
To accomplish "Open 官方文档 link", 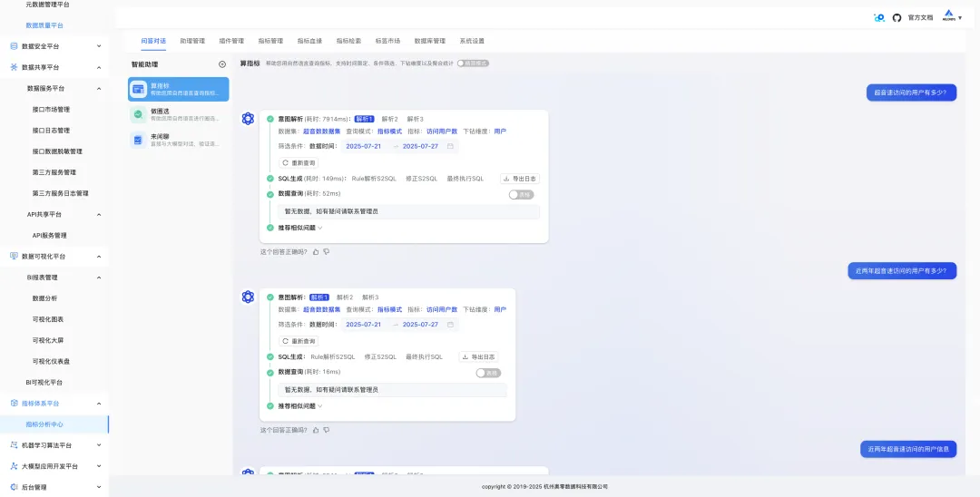I will (920, 17).
